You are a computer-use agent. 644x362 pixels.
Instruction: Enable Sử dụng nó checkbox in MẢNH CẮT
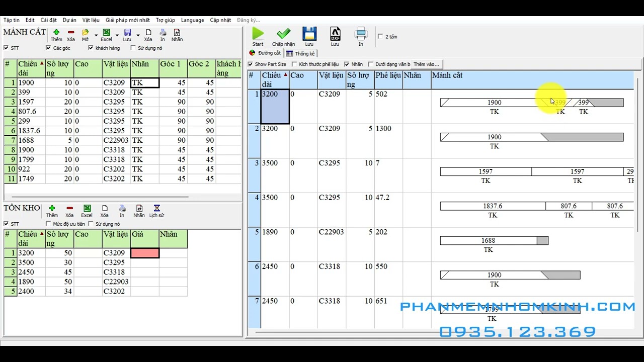pyautogui.click(x=133, y=48)
